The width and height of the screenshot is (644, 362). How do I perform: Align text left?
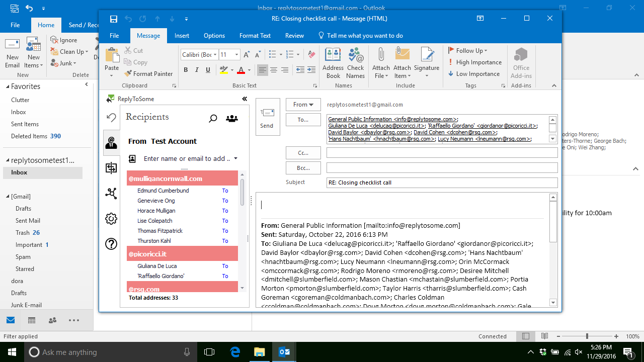tap(262, 70)
